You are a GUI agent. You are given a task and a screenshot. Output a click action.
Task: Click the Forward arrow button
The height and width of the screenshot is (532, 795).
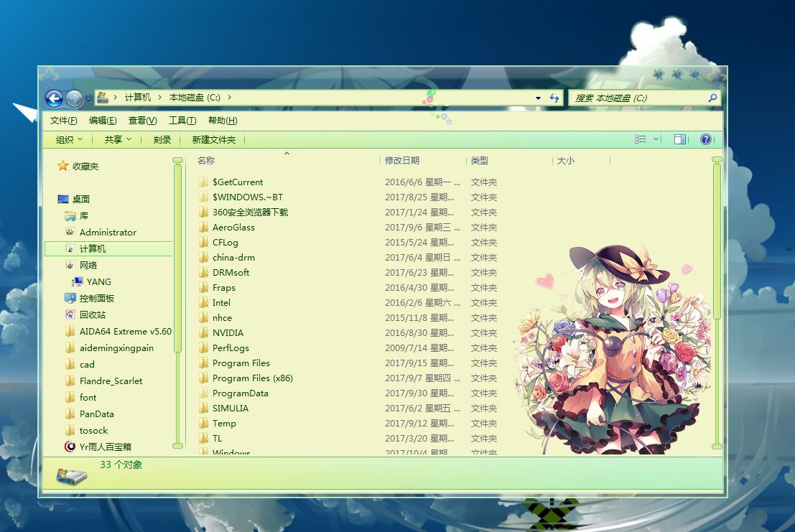[74, 98]
